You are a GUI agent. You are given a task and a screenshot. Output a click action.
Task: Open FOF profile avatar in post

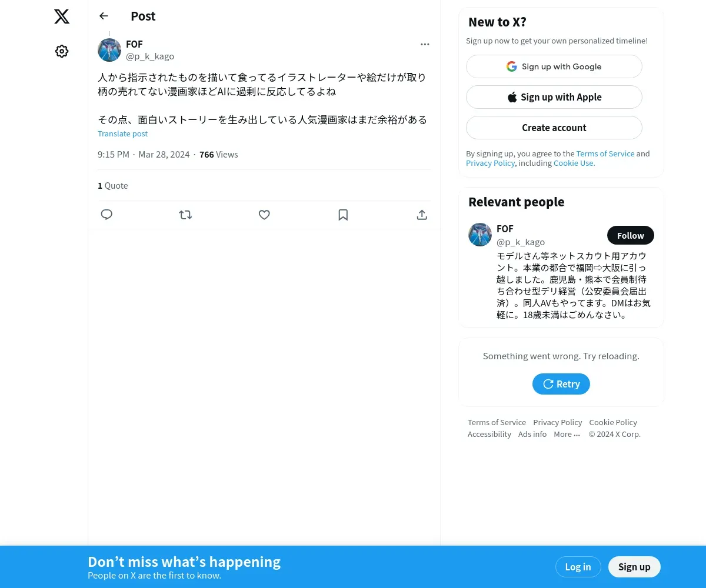109,50
